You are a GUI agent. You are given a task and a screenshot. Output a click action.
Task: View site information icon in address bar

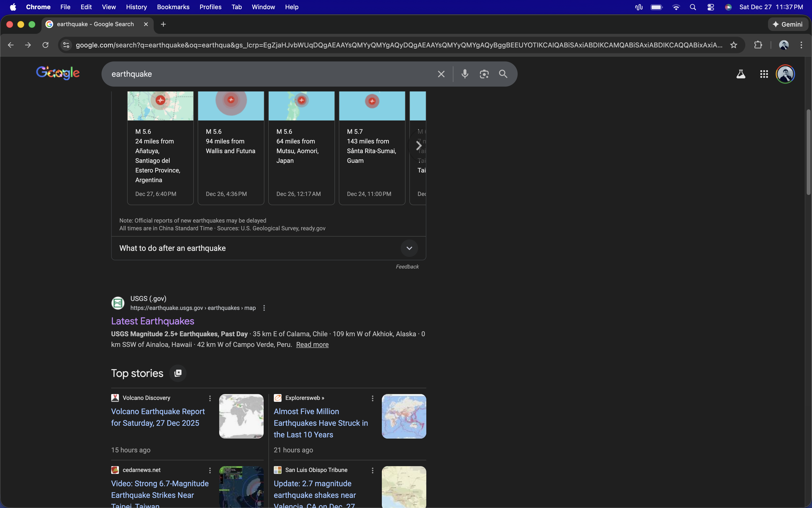click(x=66, y=45)
